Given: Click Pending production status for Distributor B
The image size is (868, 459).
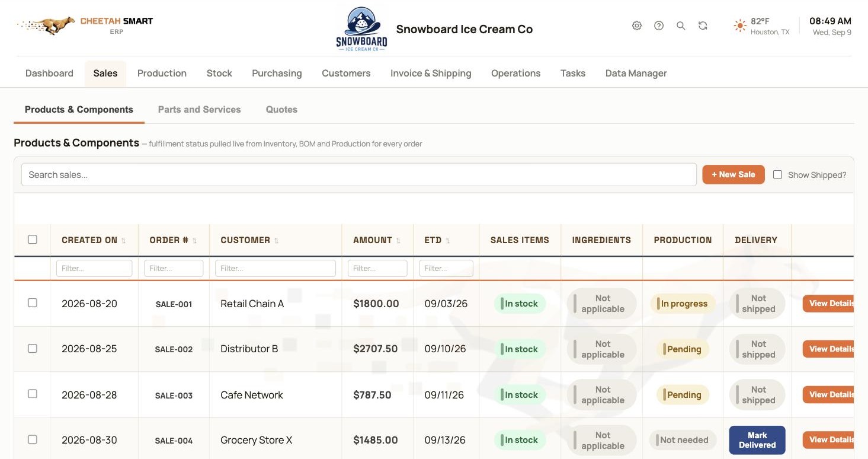Looking at the screenshot, I should pyautogui.click(x=683, y=349).
